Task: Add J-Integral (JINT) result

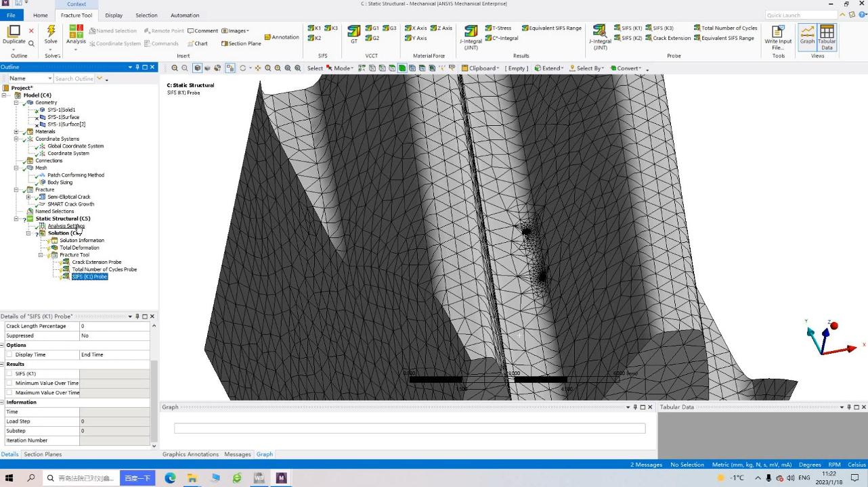Action: pyautogui.click(x=471, y=38)
